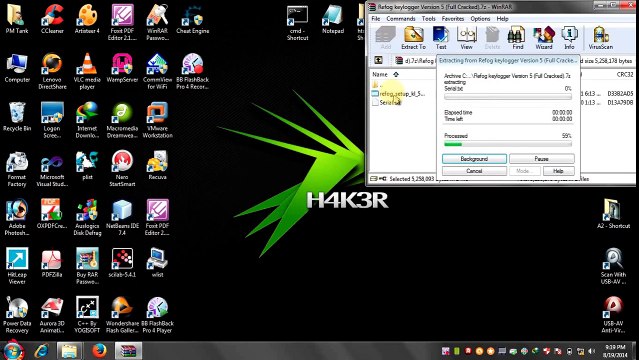Screen dimensions: 639x360
Task: Open CommView for WiFi icon
Action: click(x=157, y=71)
